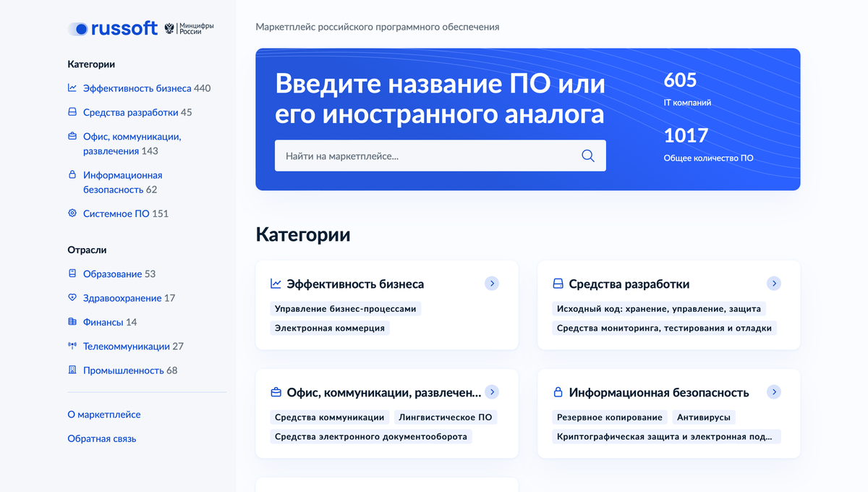Click briefcase icon in Офис, коммуникации card
Image resolution: width=868 pixels, height=492 pixels.
pos(276,392)
